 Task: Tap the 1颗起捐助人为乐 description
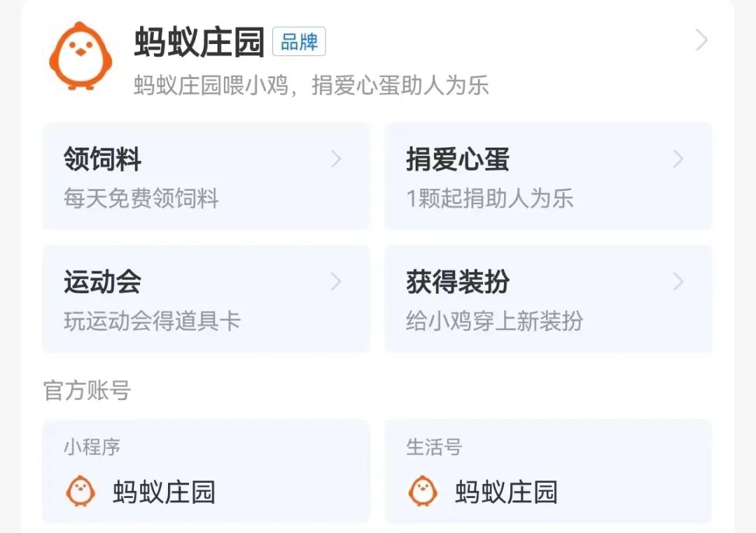(490, 199)
